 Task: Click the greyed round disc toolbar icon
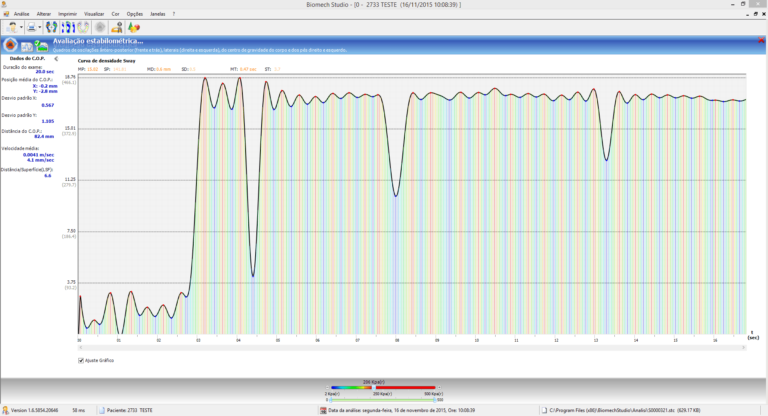coord(100,27)
